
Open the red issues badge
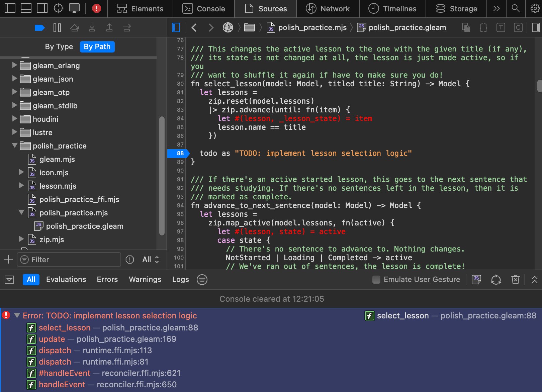click(96, 8)
